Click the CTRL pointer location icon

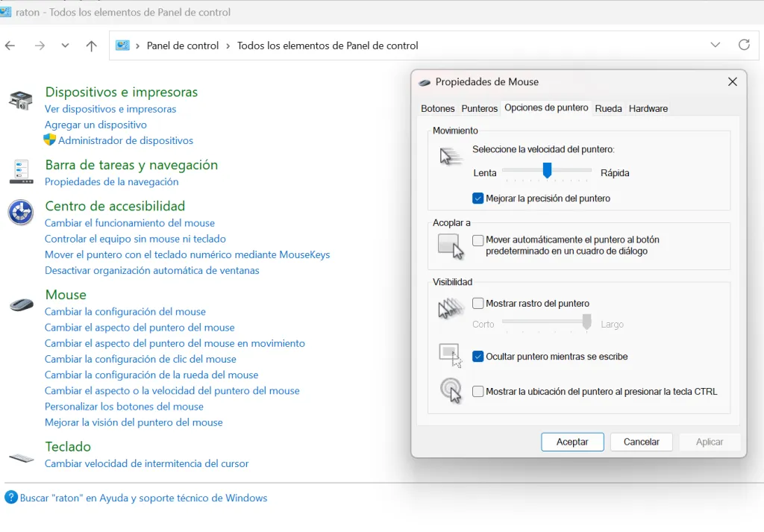[451, 391]
